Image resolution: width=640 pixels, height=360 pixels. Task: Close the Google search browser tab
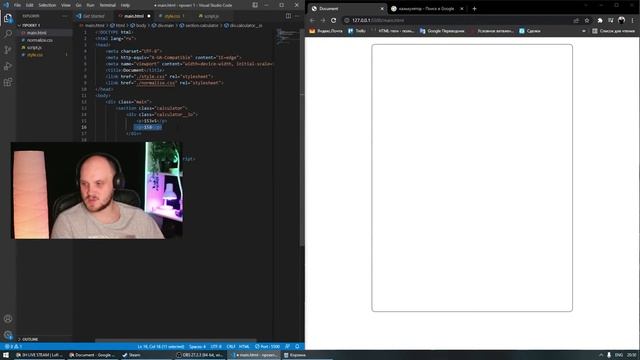click(462, 9)
